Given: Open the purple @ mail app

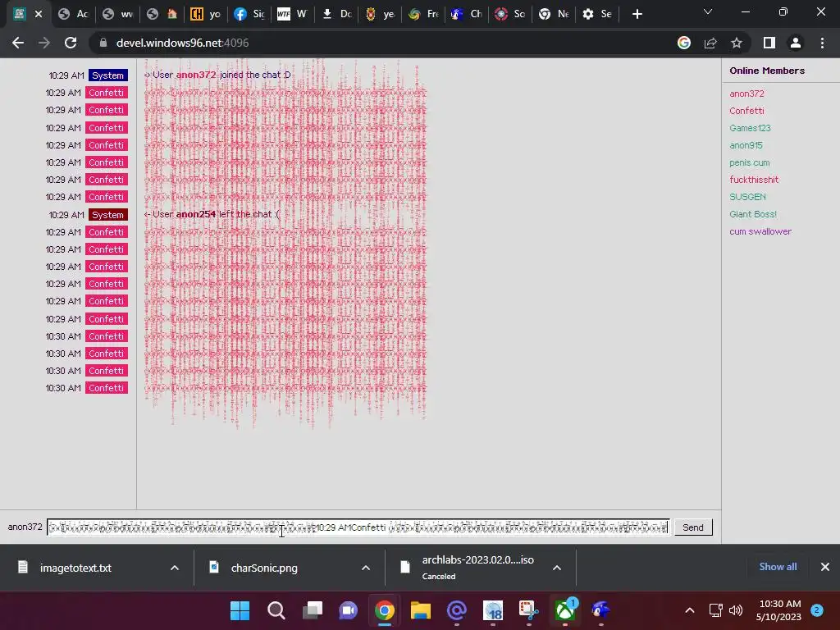Looking at the screenshot, I should 457,610.
